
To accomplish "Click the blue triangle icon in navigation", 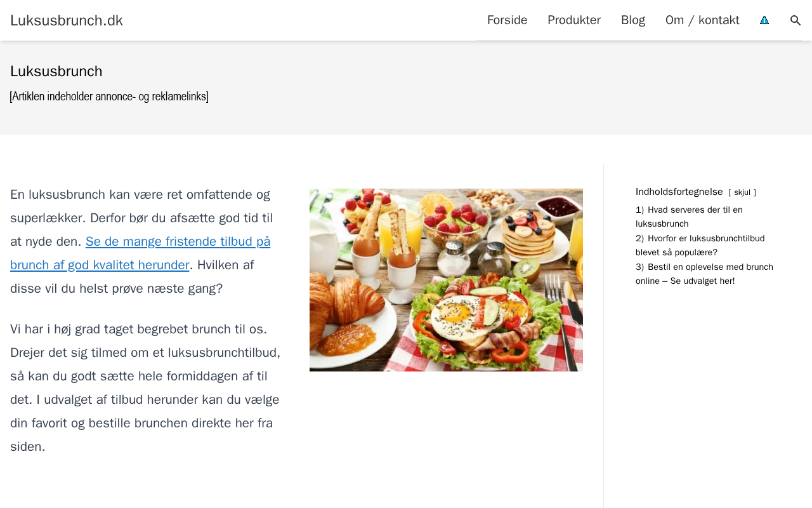I will (764, 20).
